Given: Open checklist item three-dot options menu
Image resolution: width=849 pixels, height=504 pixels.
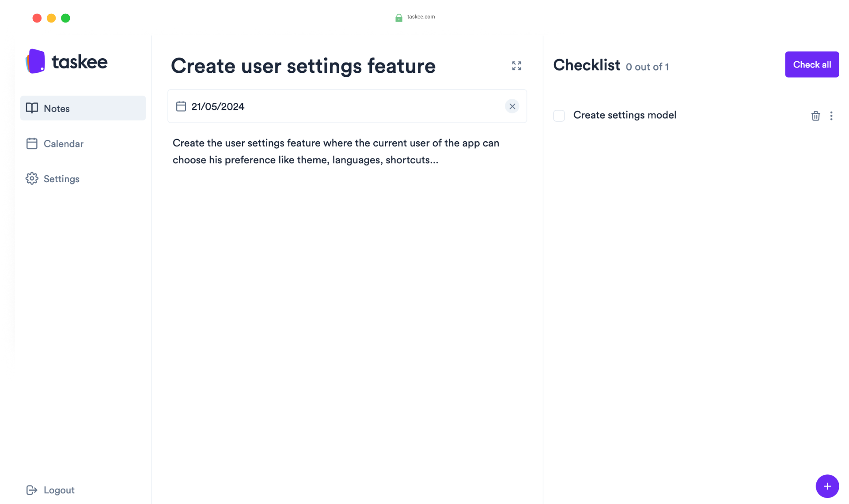Looking at the screenshot, I should click(831, 116).
